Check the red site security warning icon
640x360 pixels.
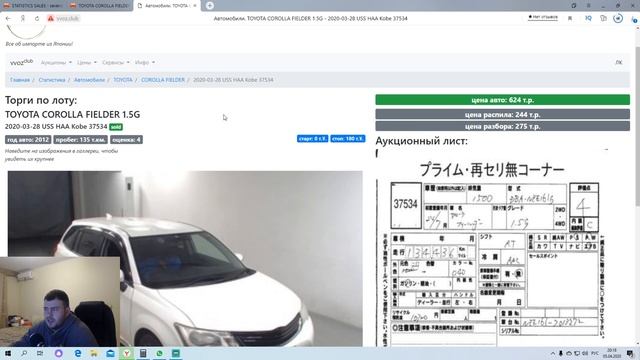51,18
